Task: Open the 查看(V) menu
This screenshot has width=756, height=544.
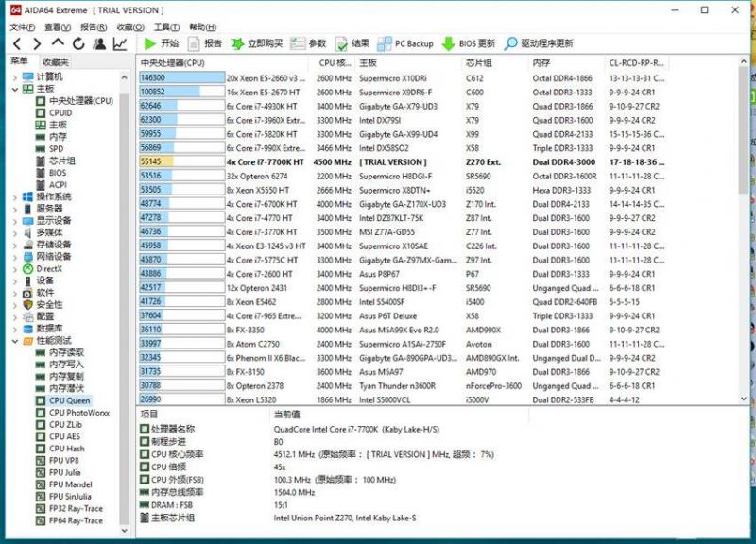Action: [x=58, y=27]
